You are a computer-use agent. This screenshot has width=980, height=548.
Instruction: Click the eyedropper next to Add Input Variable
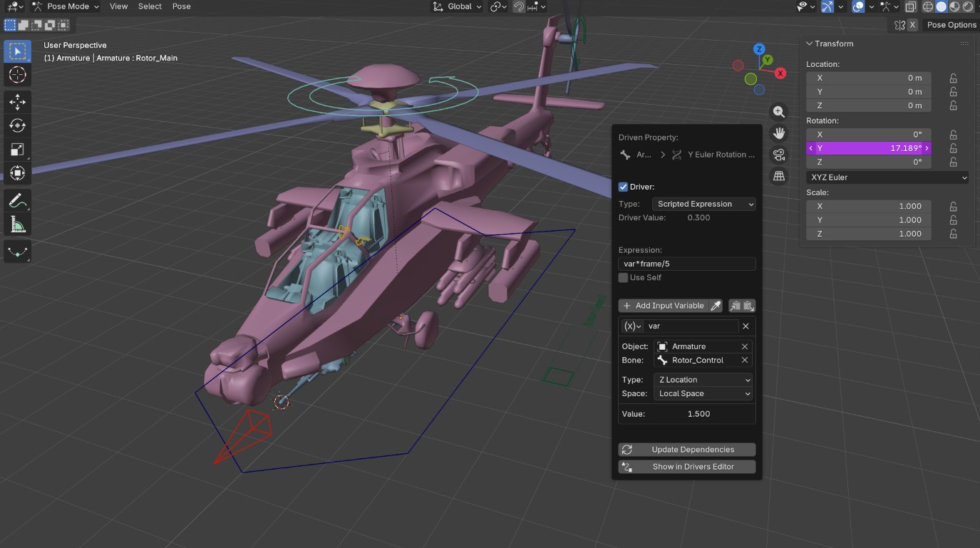pyautogui.click(x=716, y=306)
